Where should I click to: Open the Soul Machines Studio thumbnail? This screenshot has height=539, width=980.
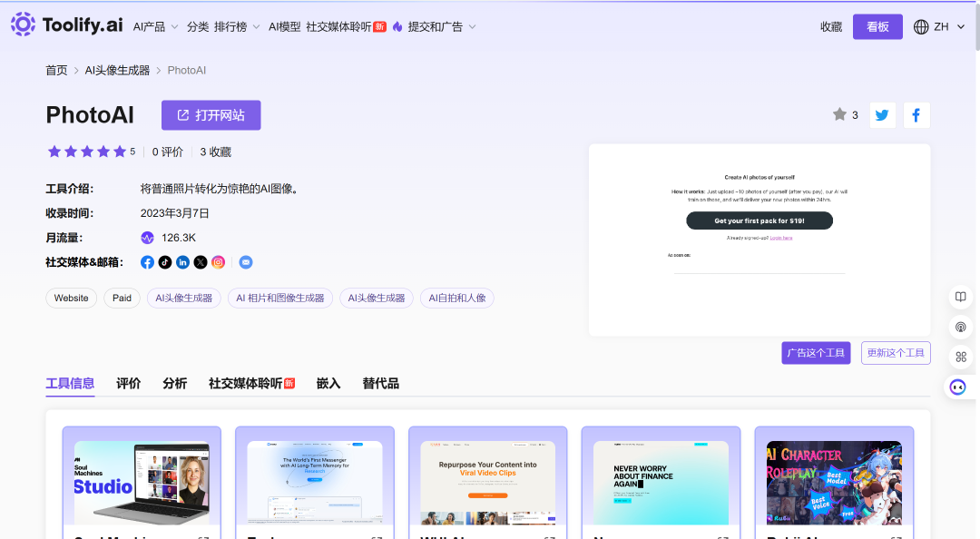tap(142, 483)
